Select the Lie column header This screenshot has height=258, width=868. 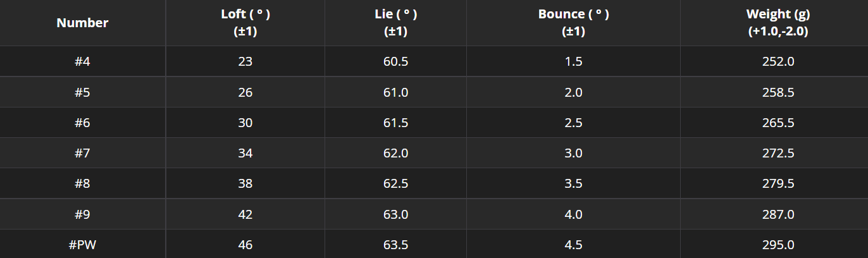[396, 23]
